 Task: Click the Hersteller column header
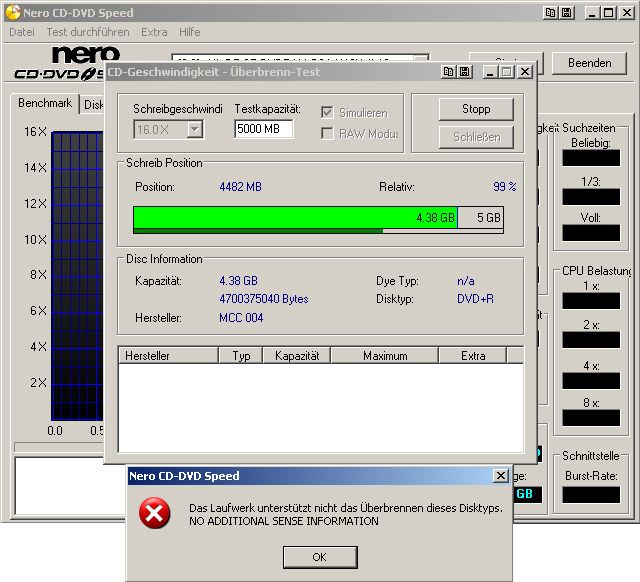pyautogui.click(x=168, y=355)
